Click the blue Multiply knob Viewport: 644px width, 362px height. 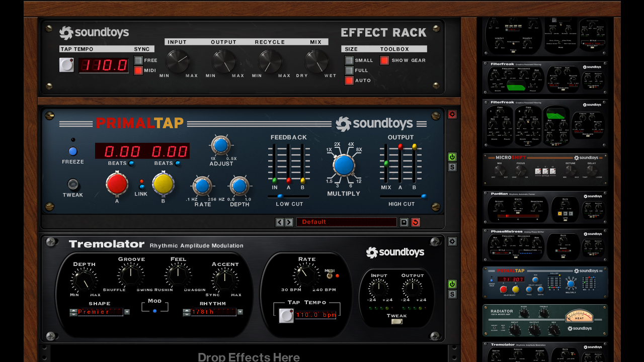click(x=344, y=165)
